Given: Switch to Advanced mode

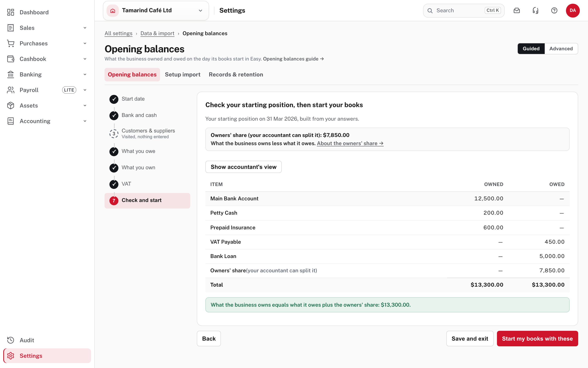Looking at the screenshot, I should tap(561, 49).
